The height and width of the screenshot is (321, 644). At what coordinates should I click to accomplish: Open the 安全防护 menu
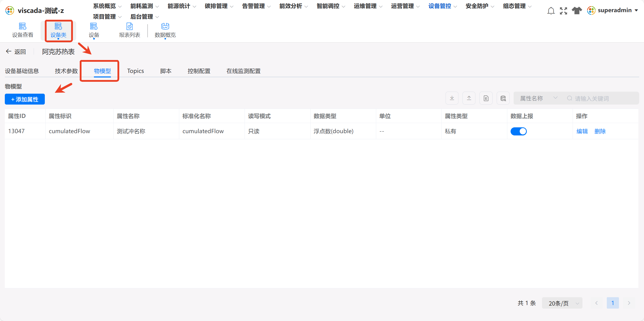(x=480, y=6)
